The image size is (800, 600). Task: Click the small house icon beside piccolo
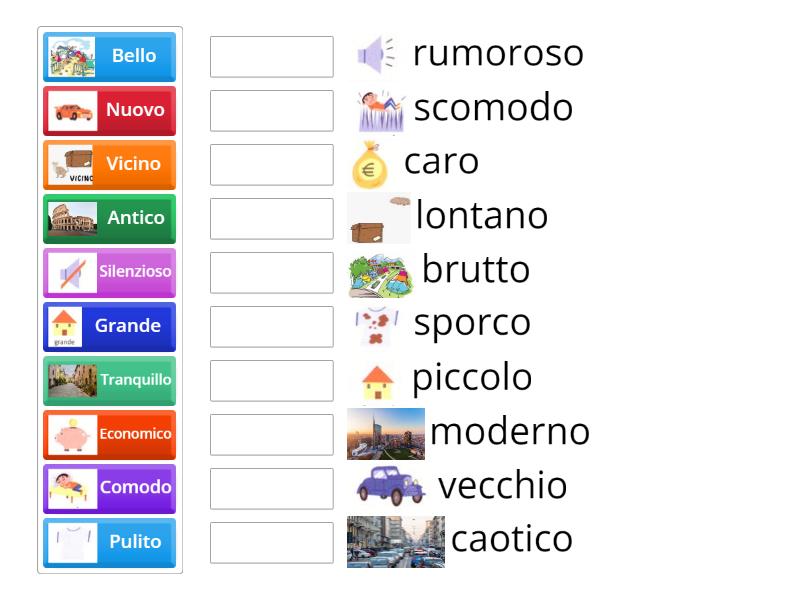pyautogui.click(x=377, y=381)
